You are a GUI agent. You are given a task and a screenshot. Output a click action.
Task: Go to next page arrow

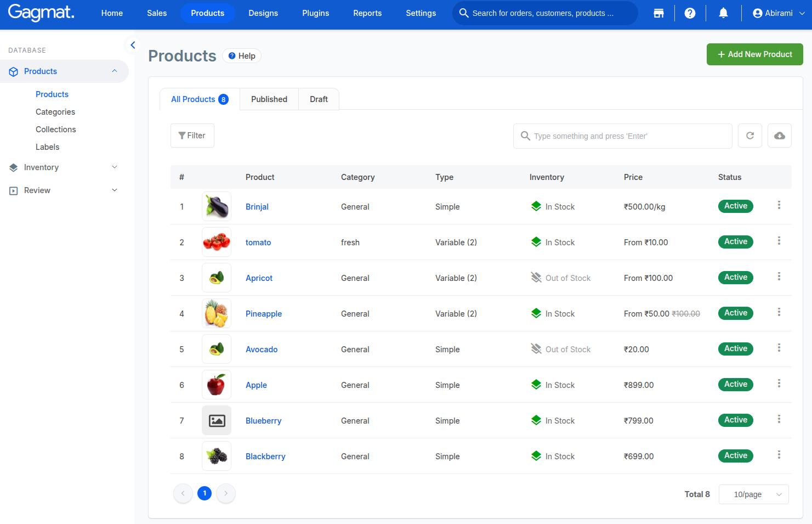tap(226, 493)
